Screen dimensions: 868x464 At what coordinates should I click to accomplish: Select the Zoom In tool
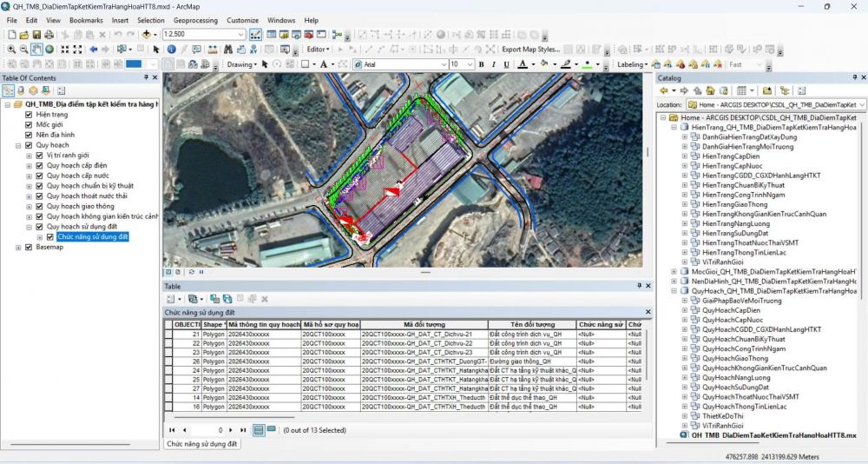11,50
